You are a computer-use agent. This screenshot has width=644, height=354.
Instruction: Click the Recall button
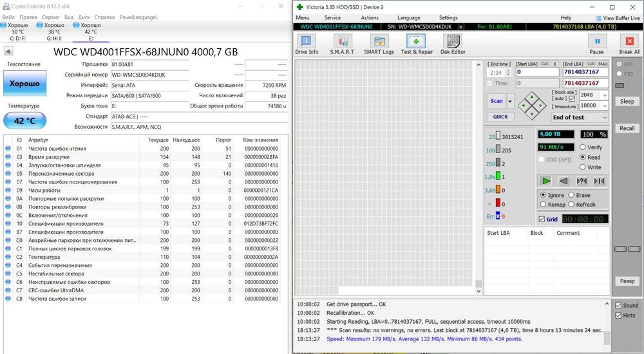[x=627, y=128]
